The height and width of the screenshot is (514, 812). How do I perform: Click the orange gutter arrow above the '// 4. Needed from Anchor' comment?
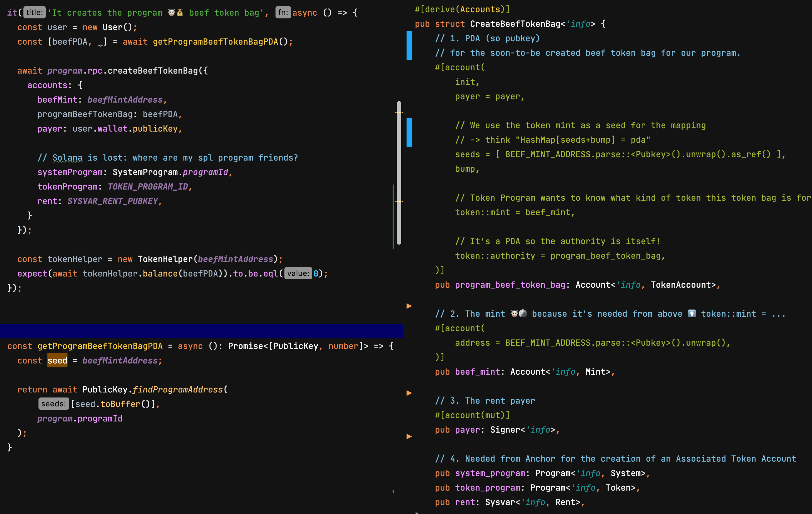click(409, 437)
